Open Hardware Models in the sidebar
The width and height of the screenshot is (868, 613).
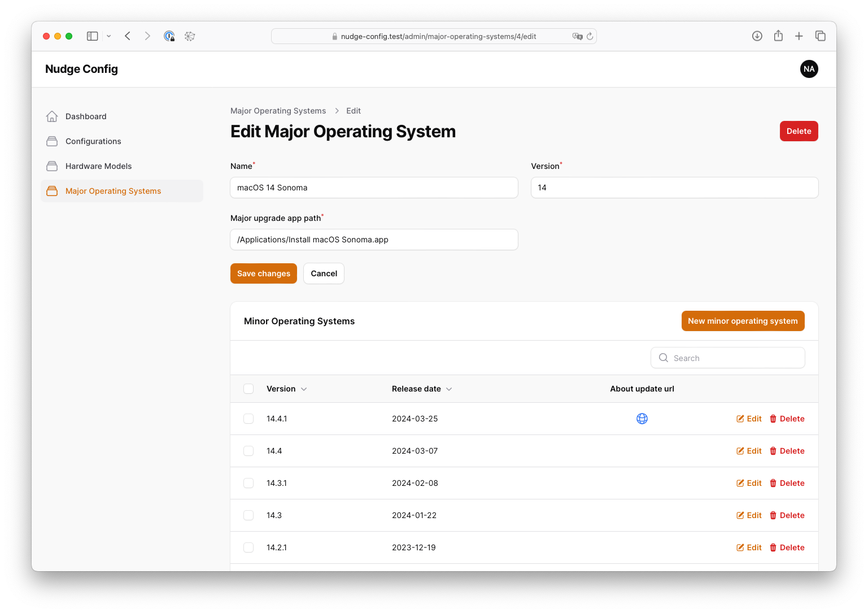[98, 166]
